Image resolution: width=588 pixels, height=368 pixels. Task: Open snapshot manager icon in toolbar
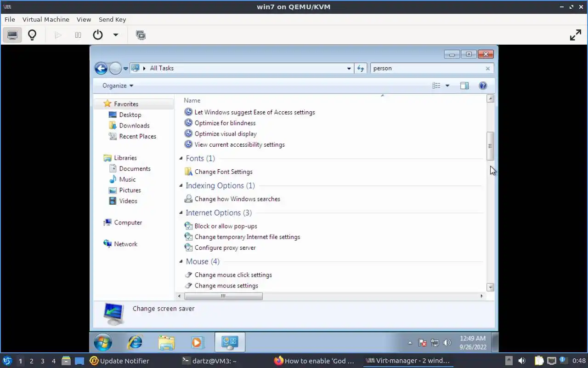pos(141,35)
